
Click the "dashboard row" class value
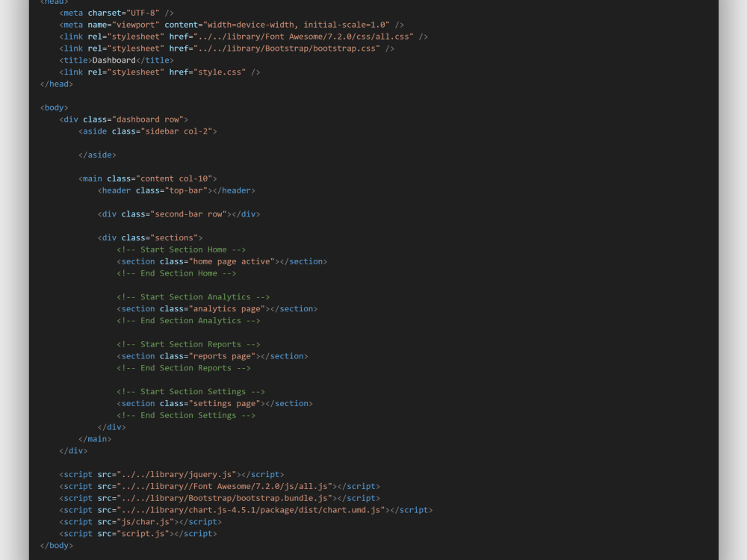click(x=148, y=119)
